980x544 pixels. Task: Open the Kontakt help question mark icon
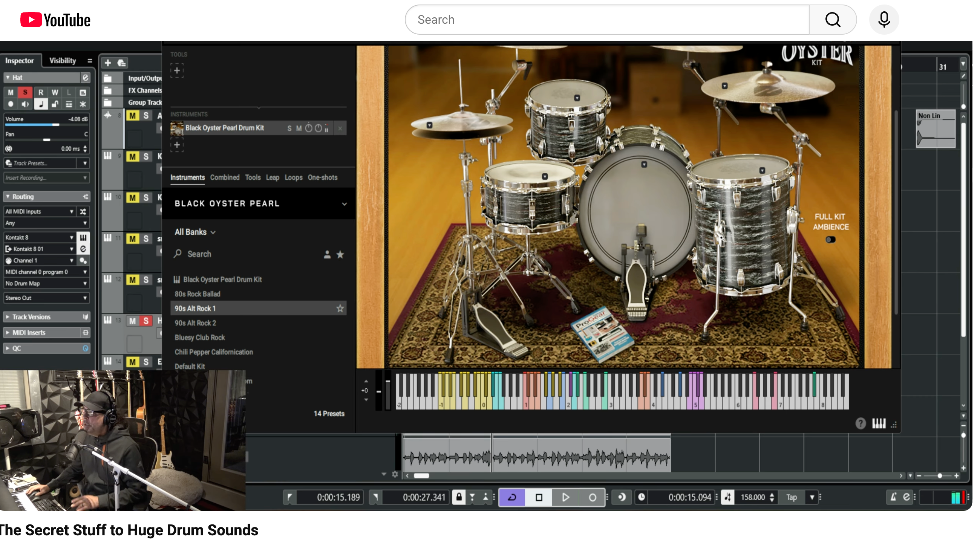tap(860, 423)
